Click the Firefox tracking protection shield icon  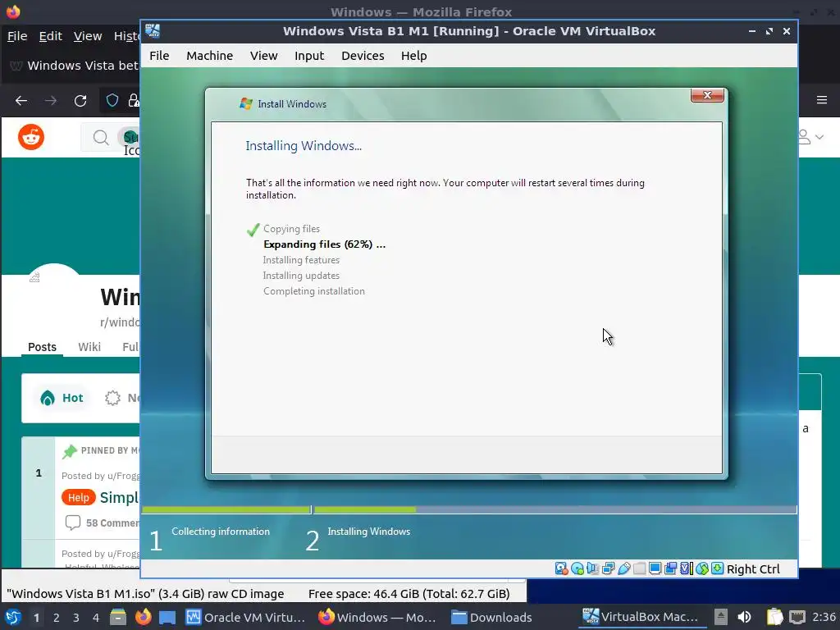tap(112, 100)
